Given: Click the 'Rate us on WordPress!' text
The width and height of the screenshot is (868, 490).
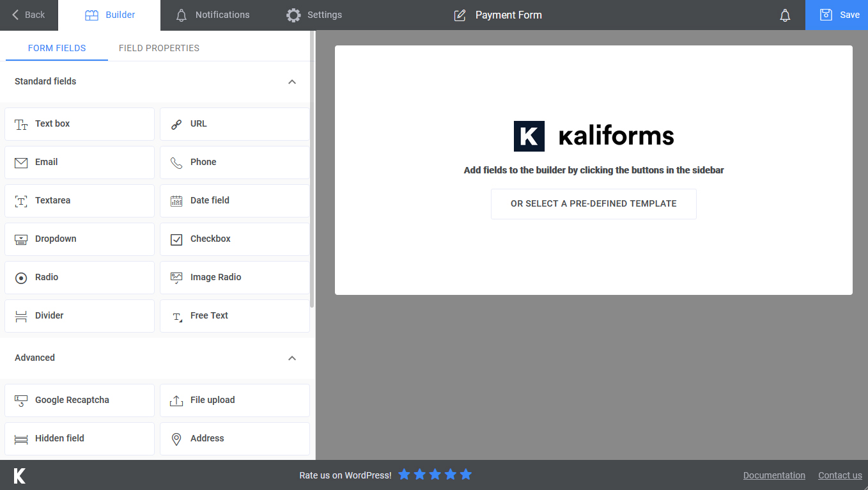Looking at the screenshot, I should pyautogui.click(x=345, y=475).
